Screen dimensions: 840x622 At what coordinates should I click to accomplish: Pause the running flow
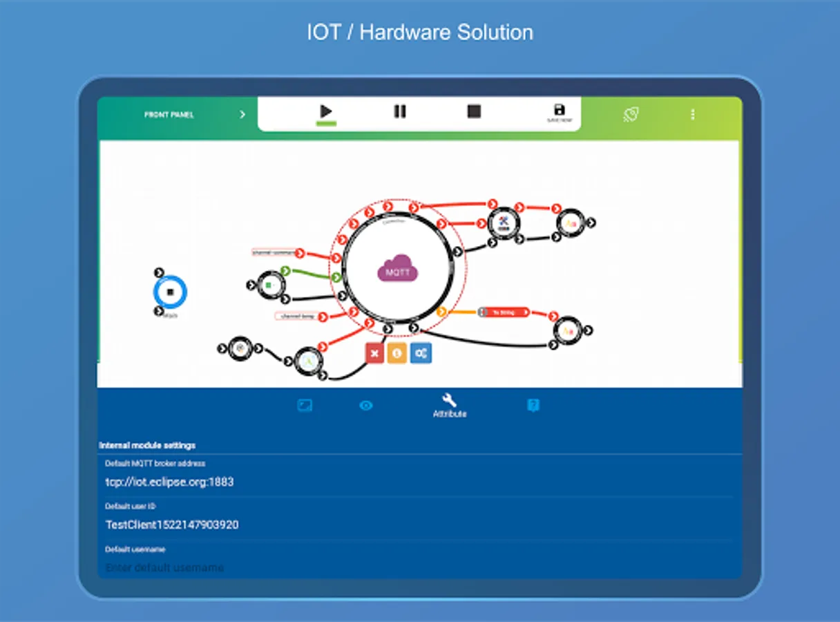tap(400, 111)
